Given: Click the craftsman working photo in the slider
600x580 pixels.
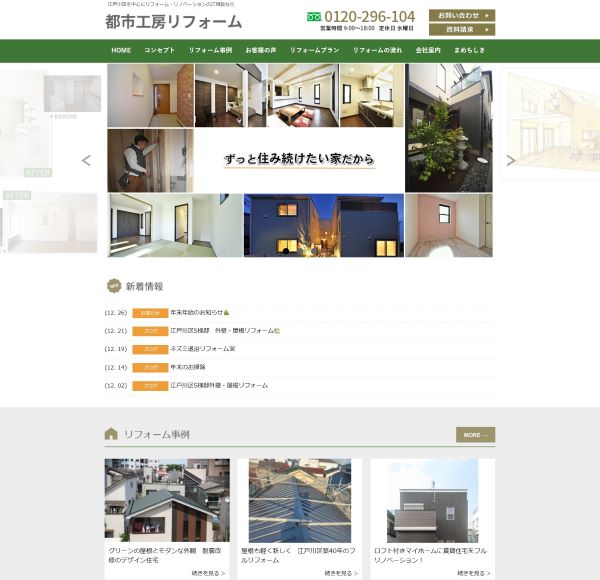Looking at the screenshot, I should (150, 160).
